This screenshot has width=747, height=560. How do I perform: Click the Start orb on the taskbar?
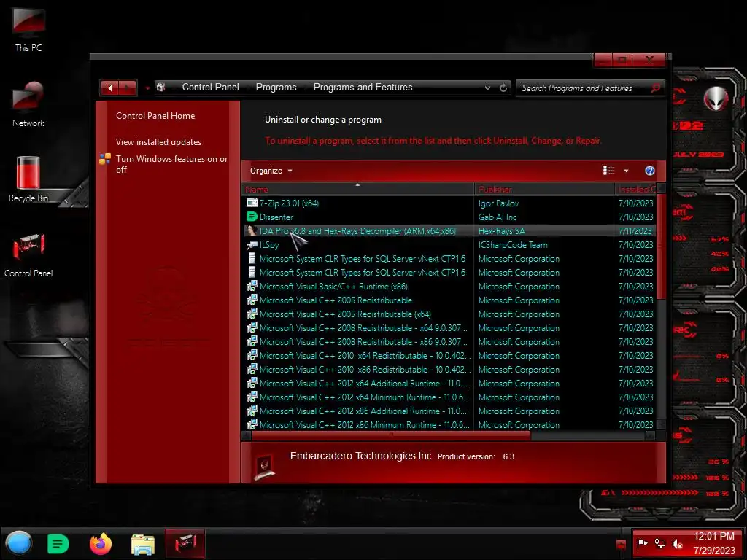click(19, 543)
